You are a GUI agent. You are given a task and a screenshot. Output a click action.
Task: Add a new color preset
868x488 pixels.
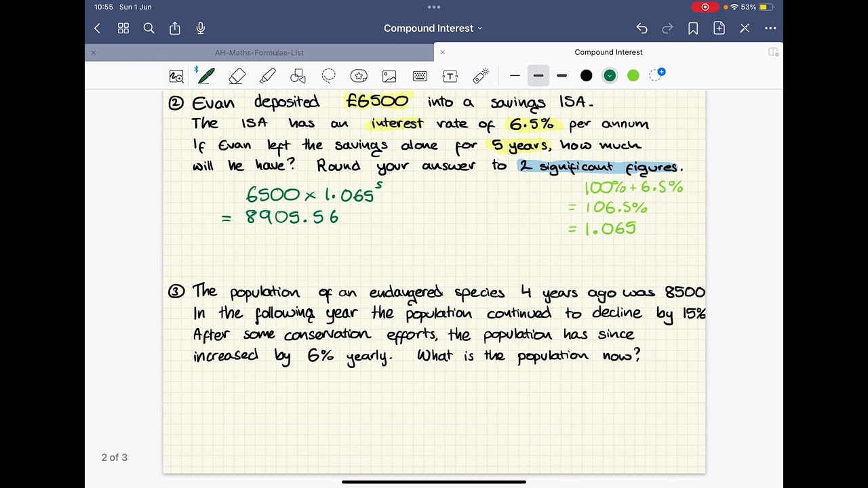tap(657, 75)
